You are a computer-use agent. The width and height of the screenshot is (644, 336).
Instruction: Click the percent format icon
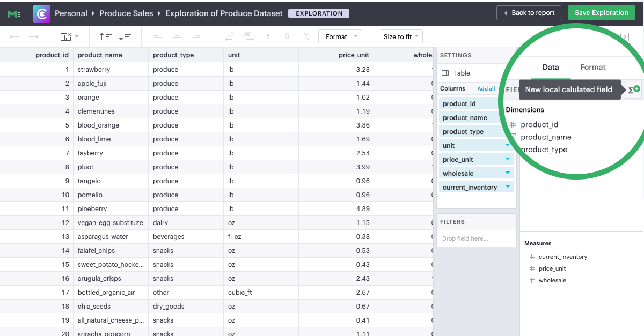click(x=306, y=36)
